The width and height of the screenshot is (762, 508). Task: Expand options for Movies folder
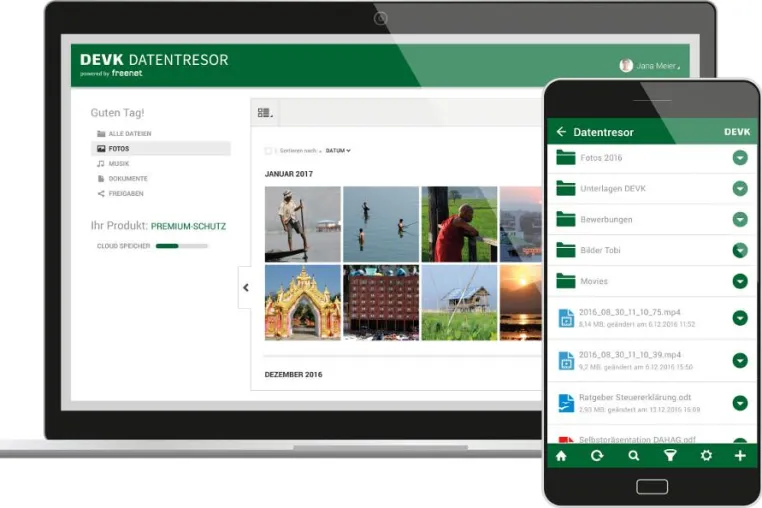(740, 281)
